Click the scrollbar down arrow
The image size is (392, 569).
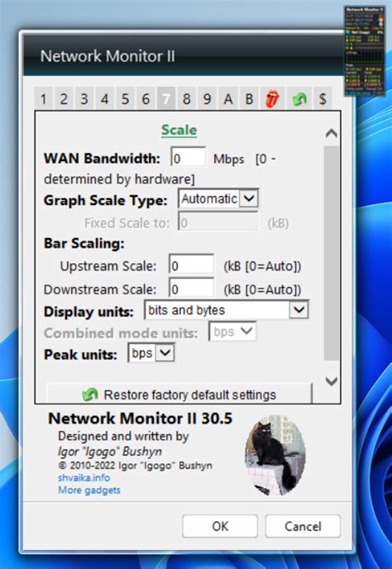(x=332, y=381)
